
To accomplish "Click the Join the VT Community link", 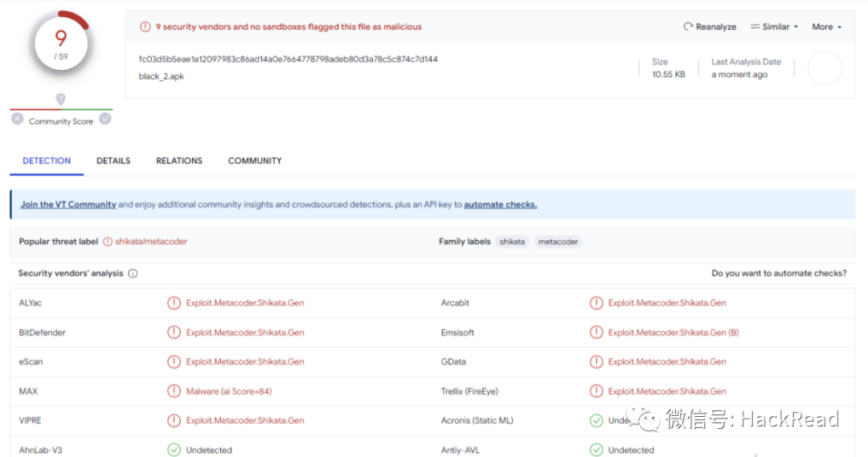I will tap(68, 205).
